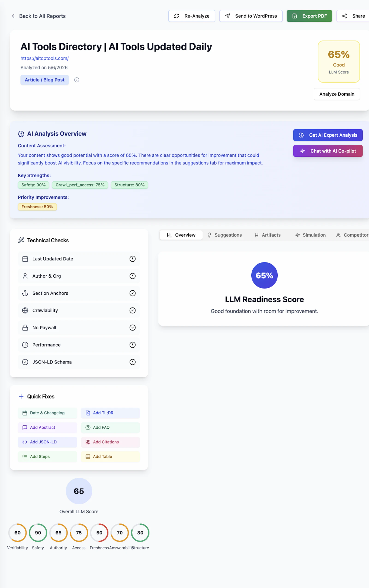The image size is (369, 588).
Task: Click checkmark status icon for No Paywall
Action: click(x=133, y=327)
